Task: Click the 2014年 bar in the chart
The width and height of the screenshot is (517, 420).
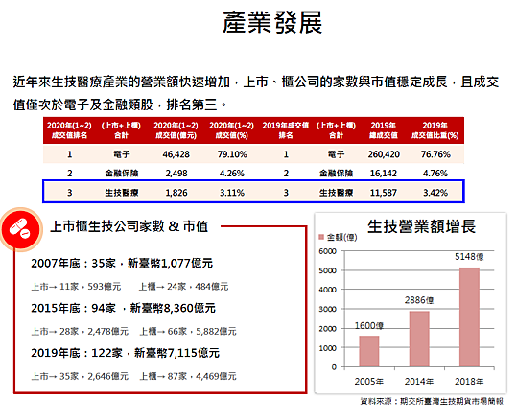Action: pyautogui.click(x=419, y=338)
